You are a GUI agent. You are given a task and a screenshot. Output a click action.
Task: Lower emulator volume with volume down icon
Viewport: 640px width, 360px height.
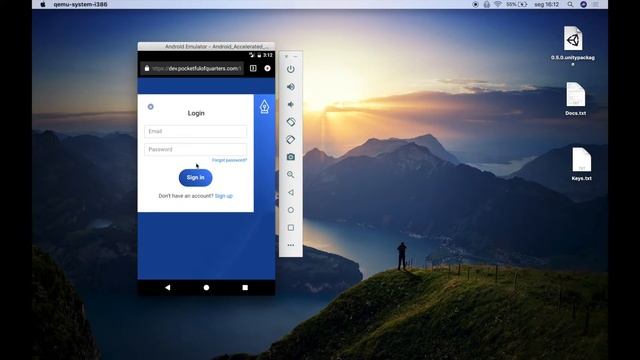coord(291,104)
